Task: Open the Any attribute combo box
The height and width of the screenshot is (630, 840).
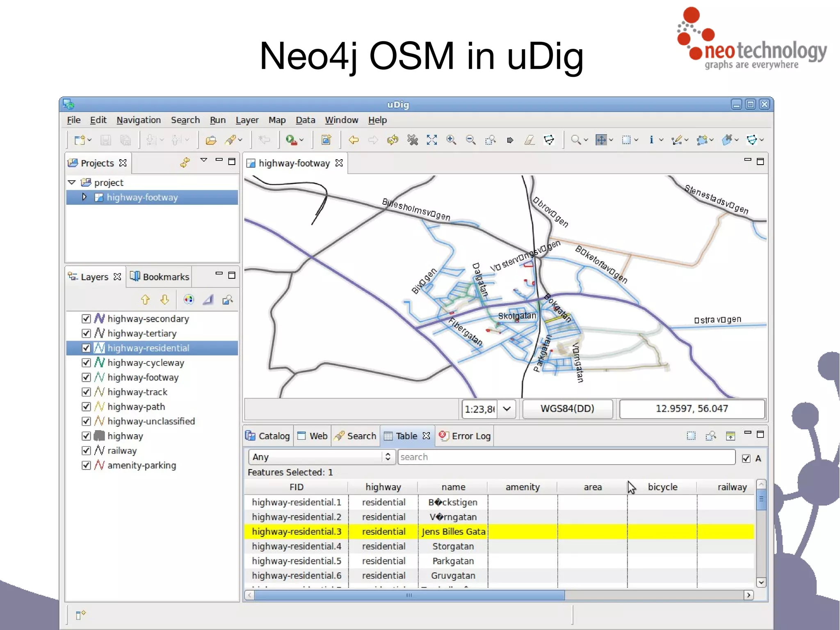Action: point(322,457)
